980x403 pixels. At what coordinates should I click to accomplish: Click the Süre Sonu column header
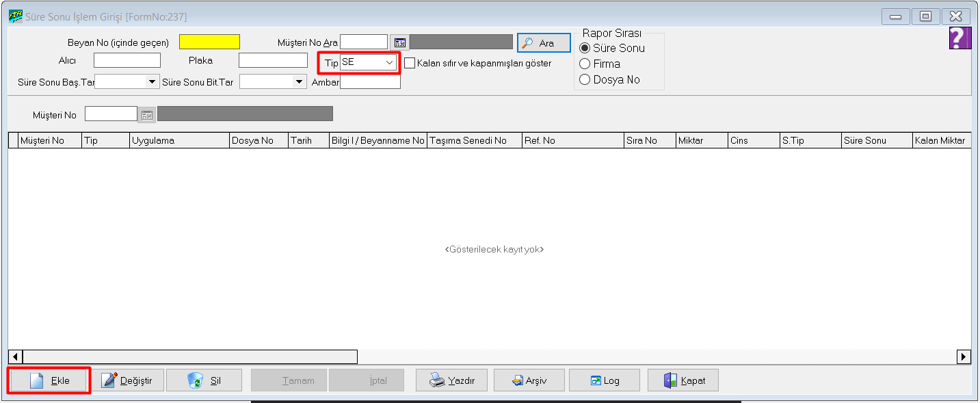pyautogui.click(x=877, y=140)
